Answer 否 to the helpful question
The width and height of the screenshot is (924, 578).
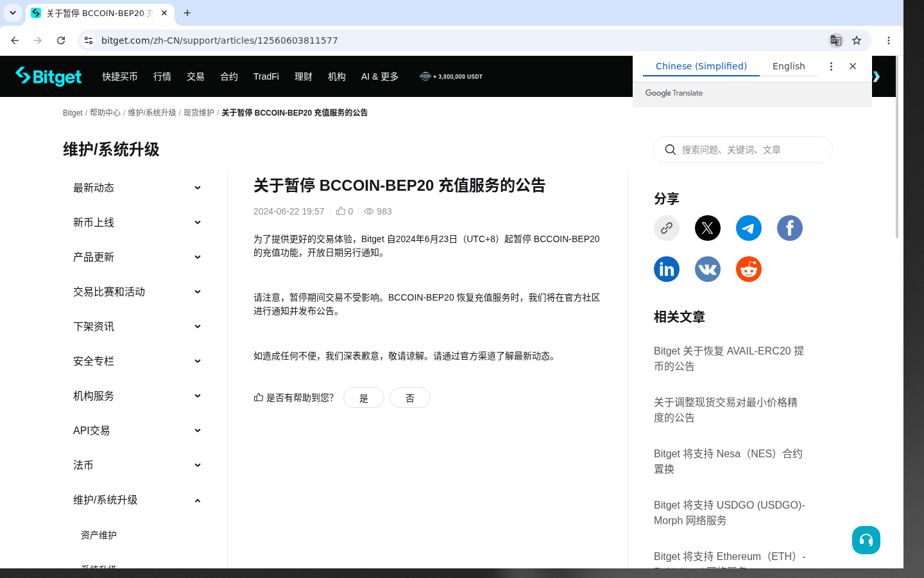coord(410,398)
